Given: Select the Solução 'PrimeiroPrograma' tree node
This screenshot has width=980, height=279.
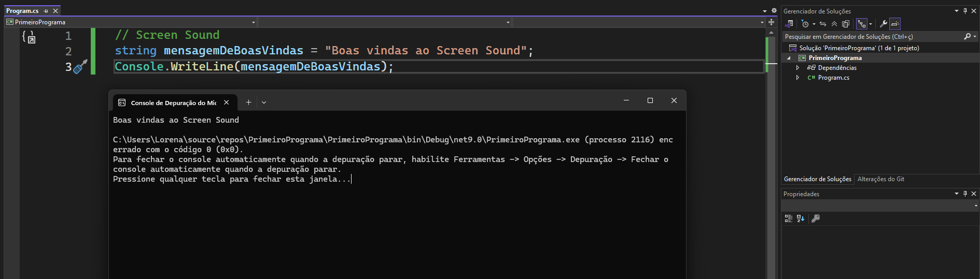Looking at the screenshot, I should click(859, 48).
